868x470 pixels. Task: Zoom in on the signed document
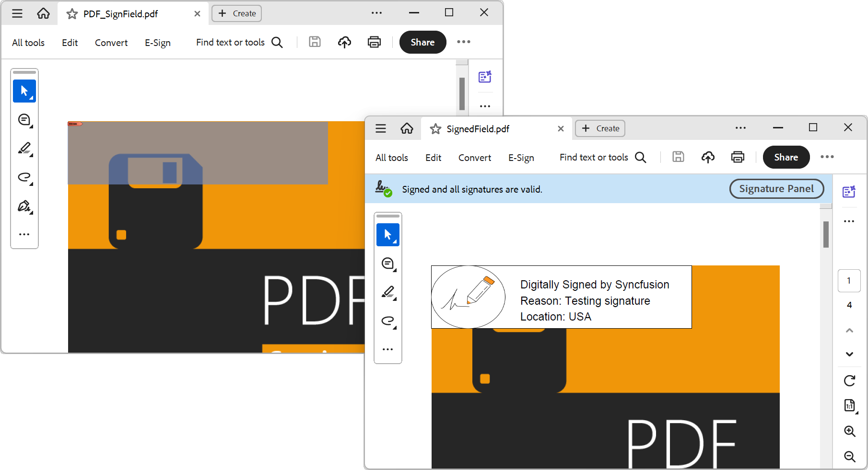850,431
